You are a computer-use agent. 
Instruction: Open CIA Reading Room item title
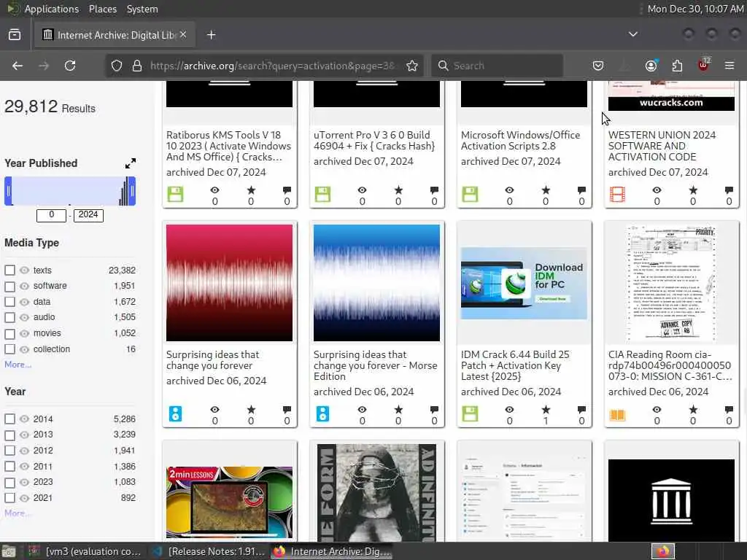click(x=670, y=365)
